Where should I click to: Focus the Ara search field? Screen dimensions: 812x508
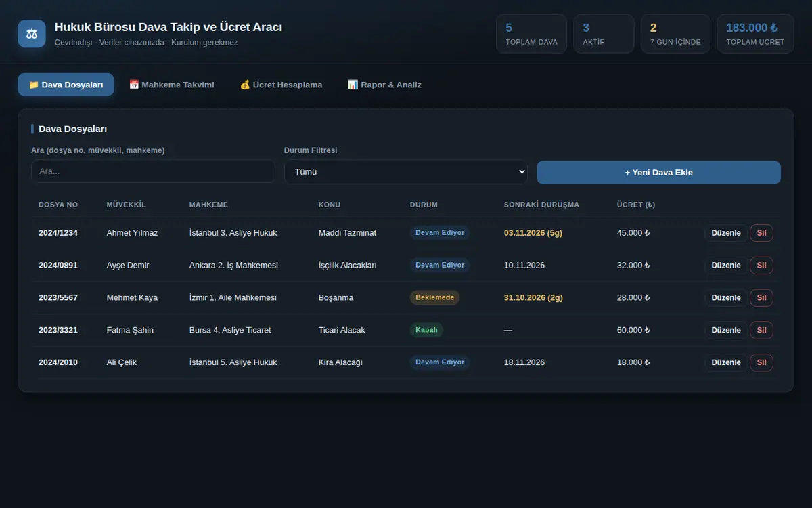153,171
